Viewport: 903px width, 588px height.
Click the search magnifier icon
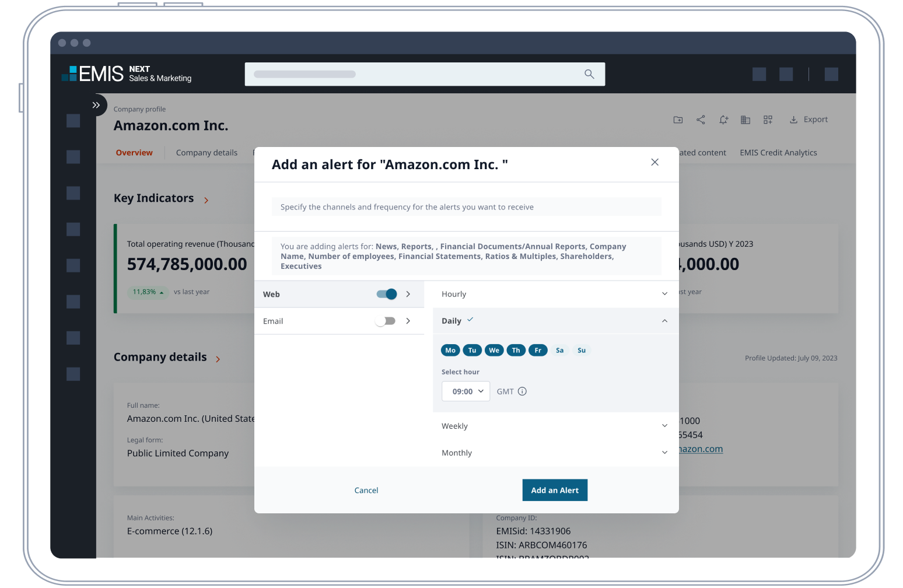coord(589,74)
